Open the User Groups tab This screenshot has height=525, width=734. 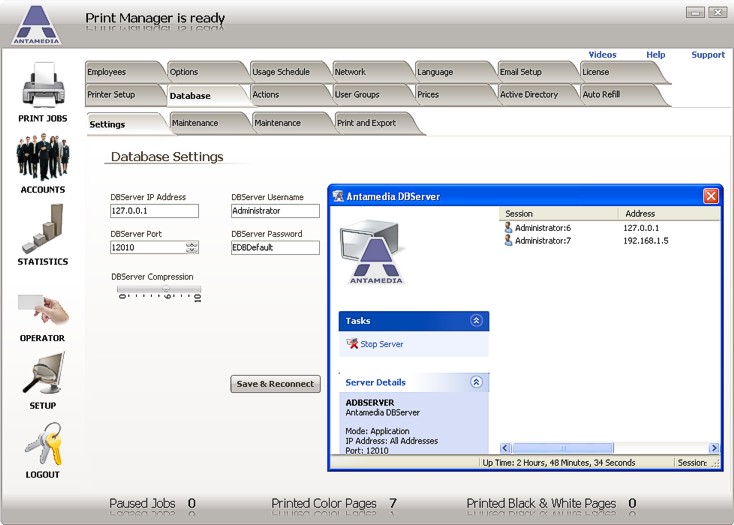tap(373, 95)
